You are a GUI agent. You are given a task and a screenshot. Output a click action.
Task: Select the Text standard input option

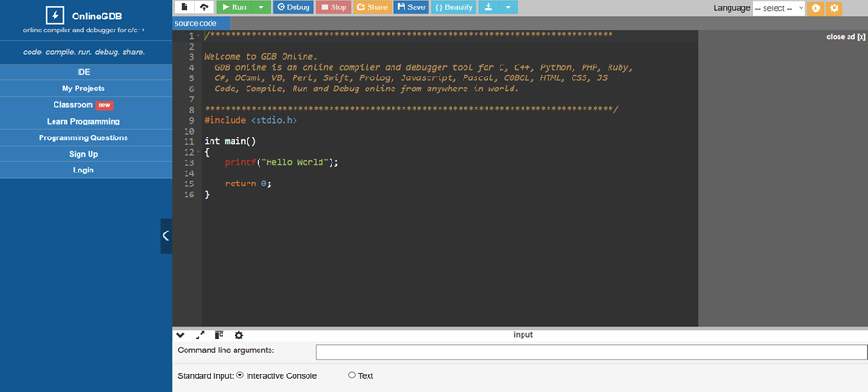coord(352,375)
